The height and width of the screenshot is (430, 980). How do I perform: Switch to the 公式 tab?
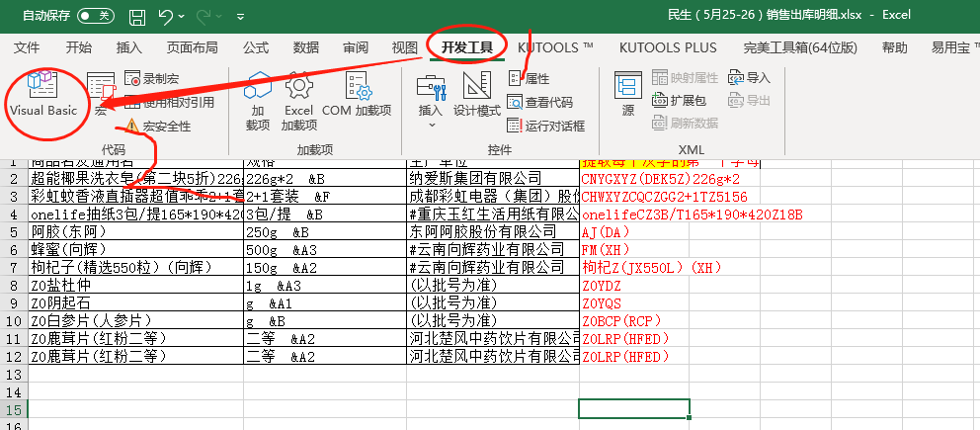[x=256, y=47]
